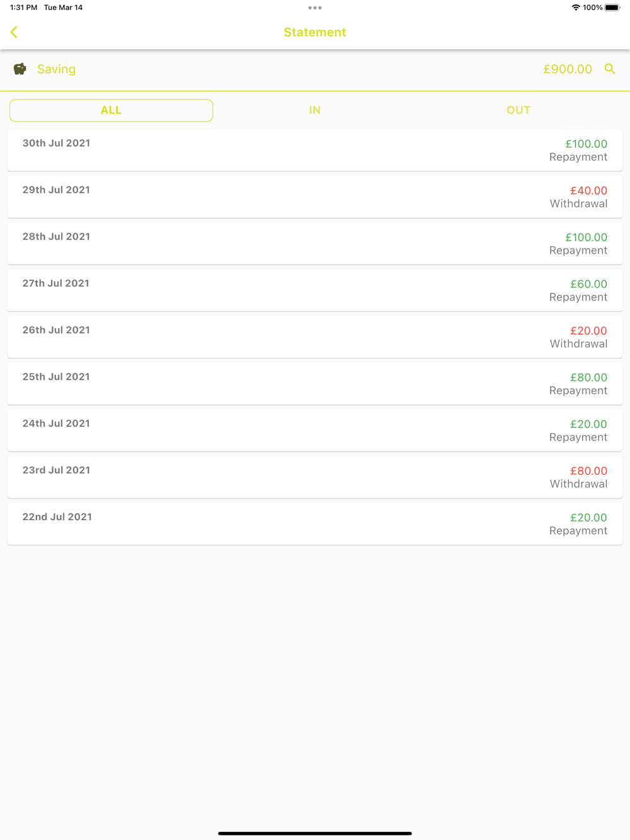
Task: Tap the Saving account label
Action: point(56,69)
